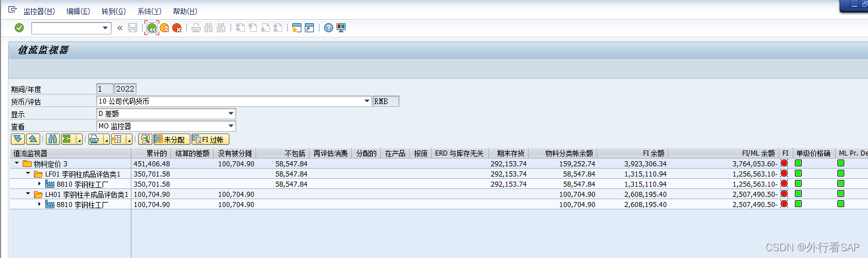This screenshot has height=258, width=868.
Task: Click the Last Page icon
Action: (x=278, y=28)
